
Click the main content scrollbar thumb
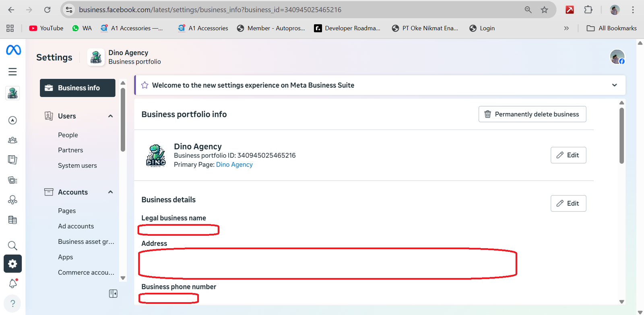[621, 136]
